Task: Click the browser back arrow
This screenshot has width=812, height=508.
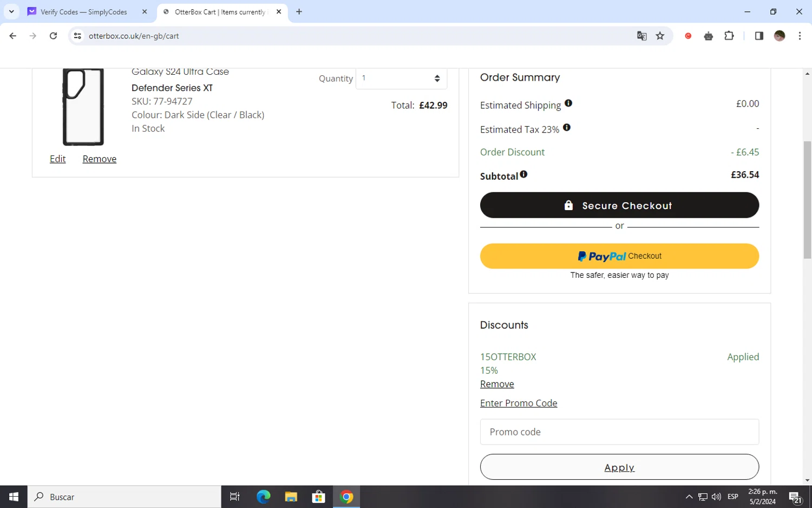Action: click(13, 36)
